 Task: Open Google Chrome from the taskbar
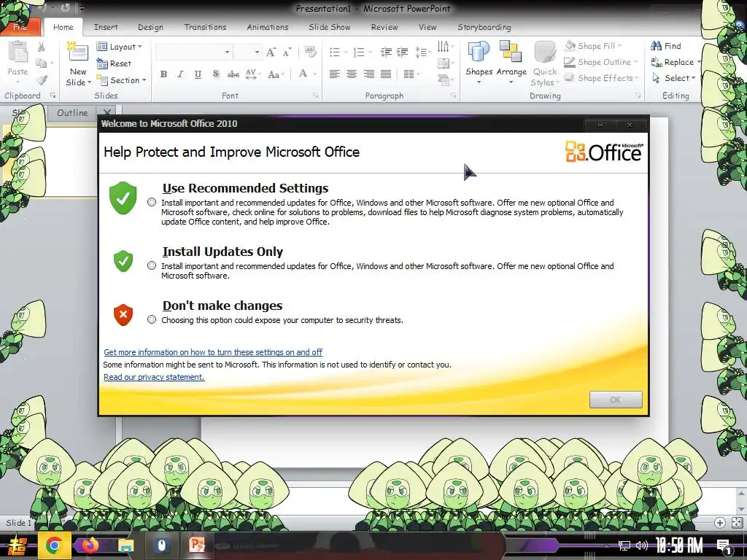tap(54, 545)
